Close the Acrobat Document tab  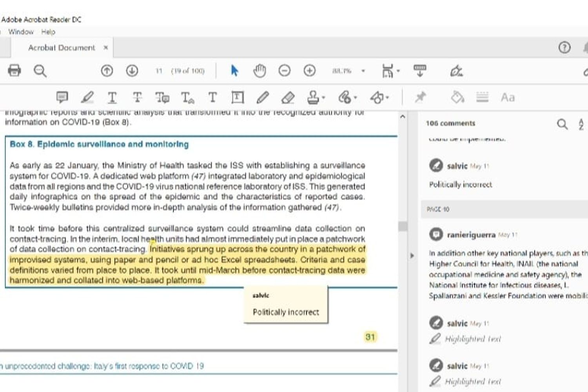[x=105, y=47]
